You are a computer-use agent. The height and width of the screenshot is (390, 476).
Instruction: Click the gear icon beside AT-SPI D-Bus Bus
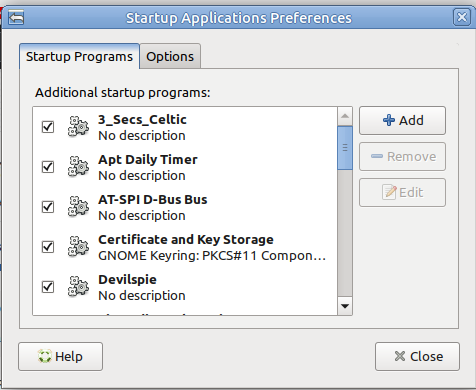(78, 206)
